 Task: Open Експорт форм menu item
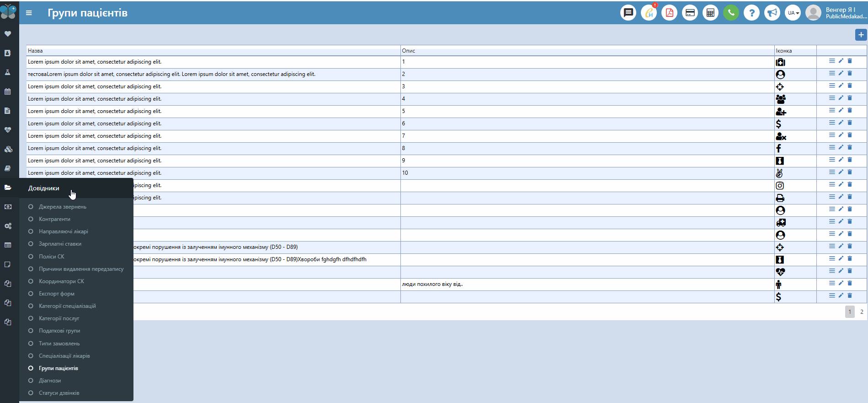56,294
